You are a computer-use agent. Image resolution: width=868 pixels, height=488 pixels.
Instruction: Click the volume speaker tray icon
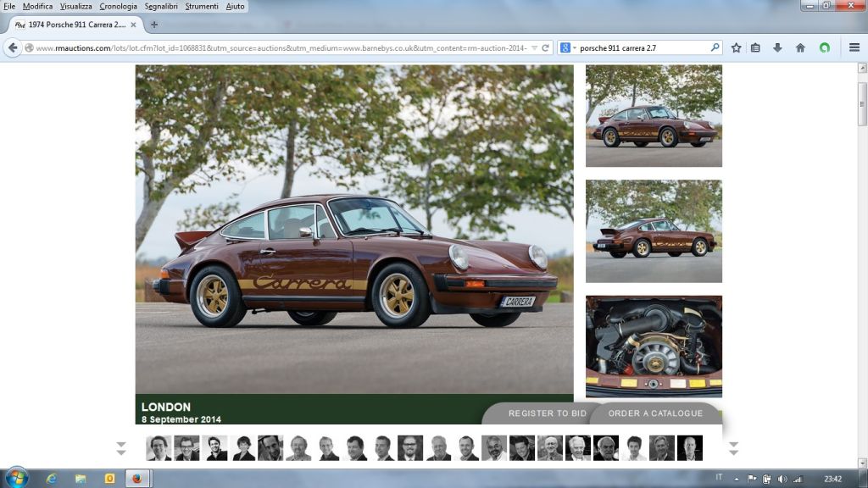click(x=782, y=480)
